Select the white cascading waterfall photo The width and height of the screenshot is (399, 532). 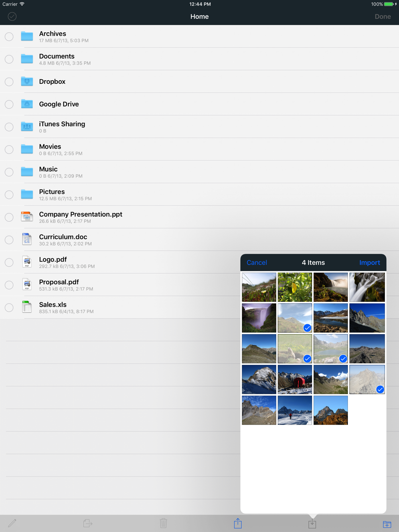367,287
